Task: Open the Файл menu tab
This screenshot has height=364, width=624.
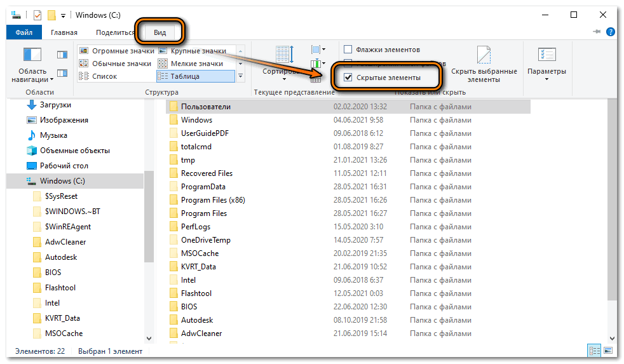Action: click(x=24, y=32)
